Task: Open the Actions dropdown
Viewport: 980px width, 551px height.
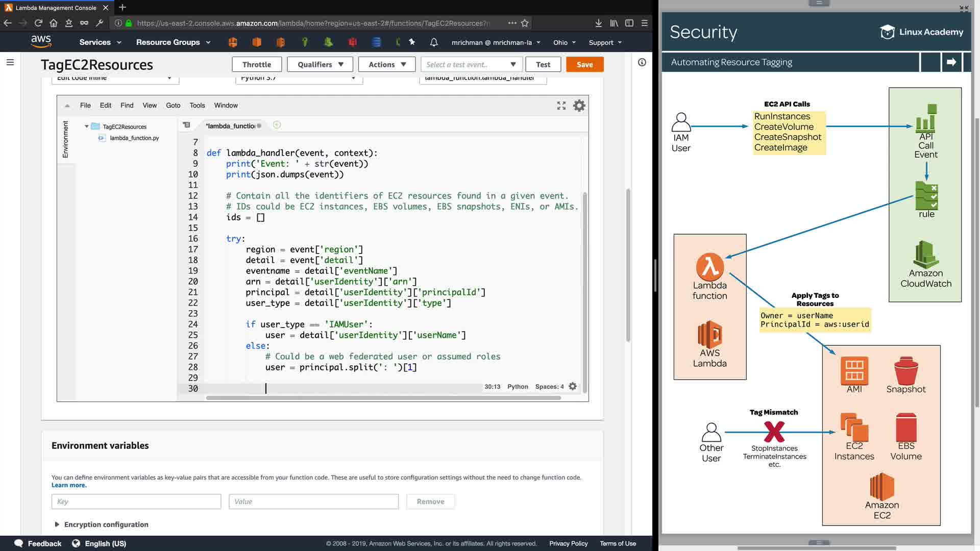Action: coord(387,64)
